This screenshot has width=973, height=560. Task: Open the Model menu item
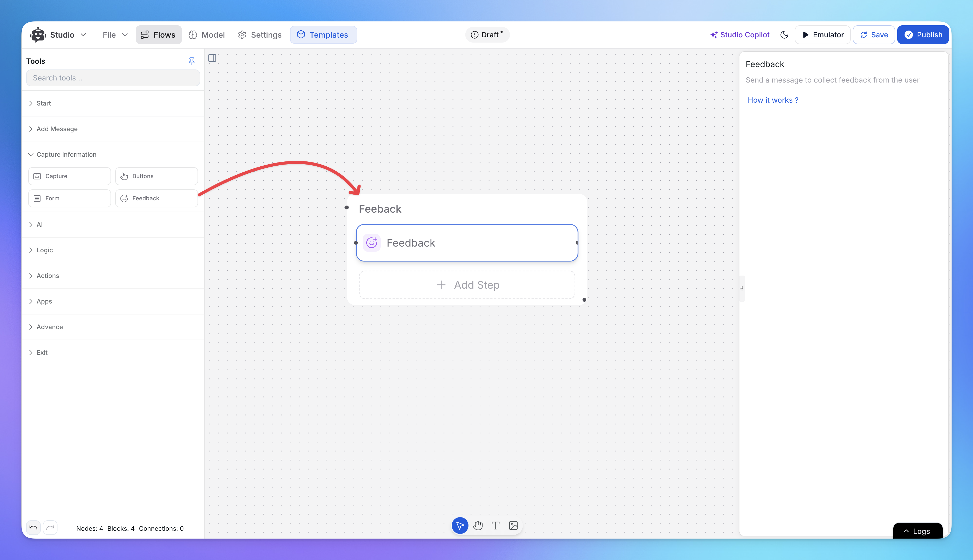207,35
